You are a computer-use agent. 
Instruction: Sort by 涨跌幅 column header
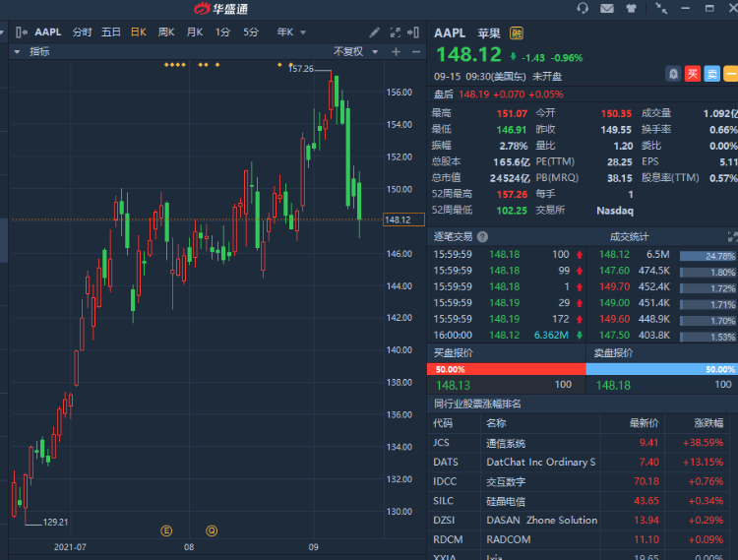(708, 423)
